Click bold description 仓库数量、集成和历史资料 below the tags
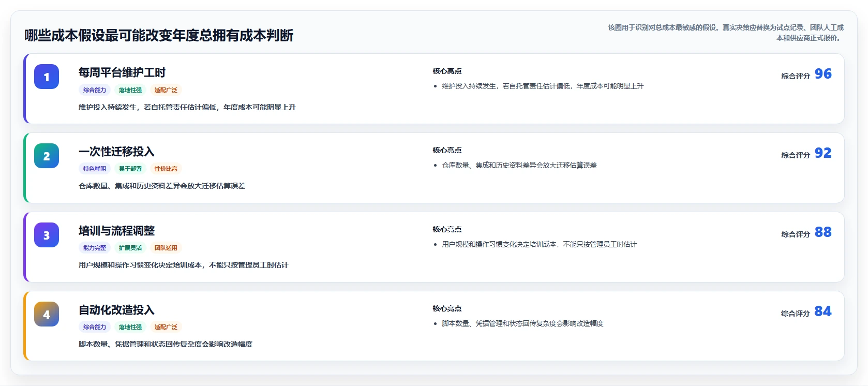The image size is (868, 386). coord(162,186)
